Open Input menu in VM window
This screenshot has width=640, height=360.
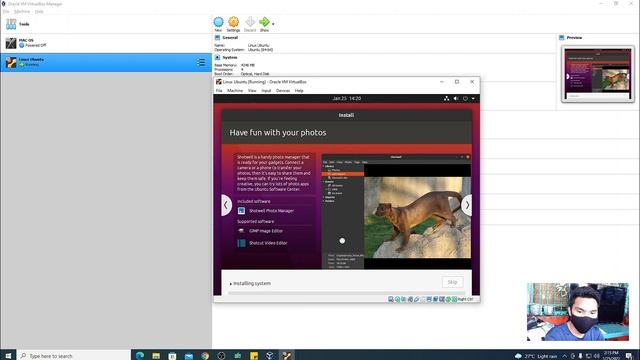click(x=266, y=91)
